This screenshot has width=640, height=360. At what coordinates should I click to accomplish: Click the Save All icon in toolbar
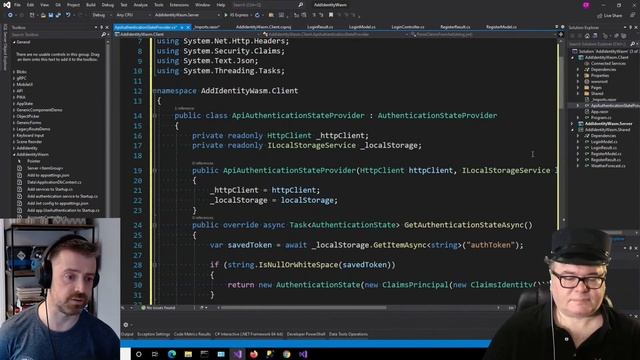coord(58,15)
